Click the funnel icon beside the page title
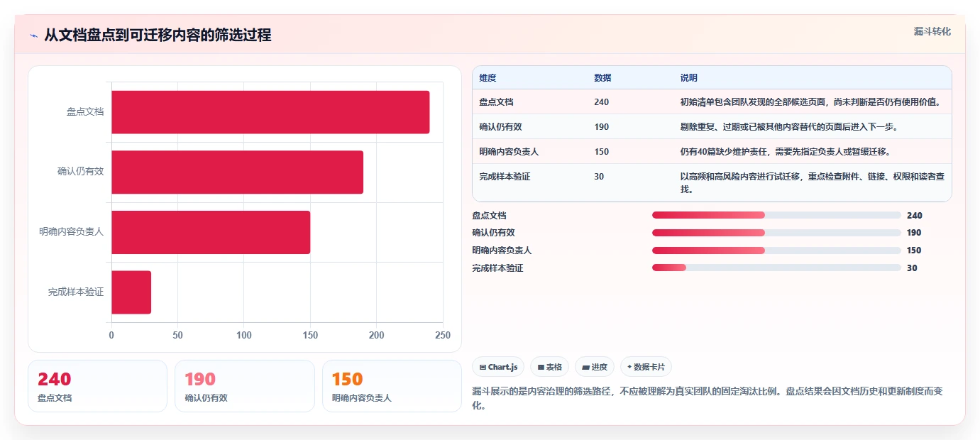 [34, 36]
